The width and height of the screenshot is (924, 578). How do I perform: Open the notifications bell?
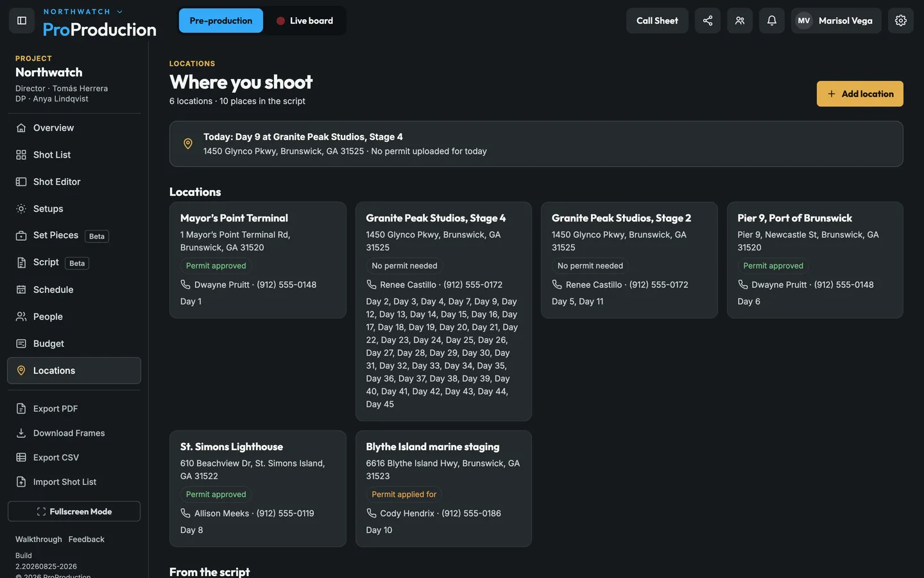[772, 21]
